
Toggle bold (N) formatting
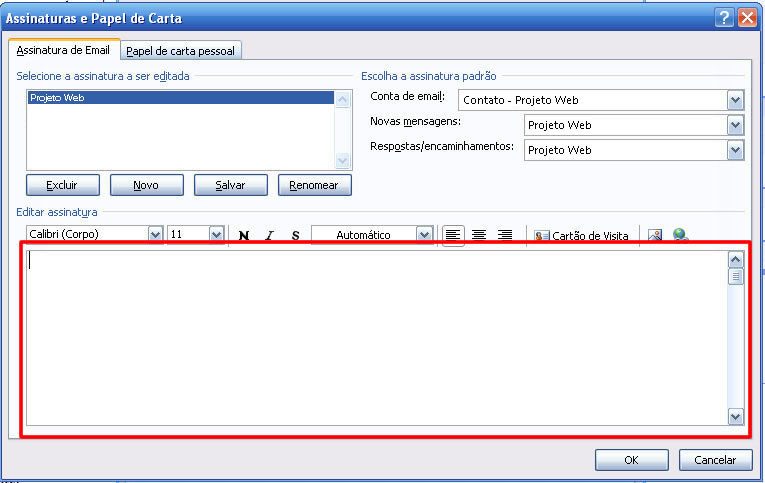(x=244, y=235)
